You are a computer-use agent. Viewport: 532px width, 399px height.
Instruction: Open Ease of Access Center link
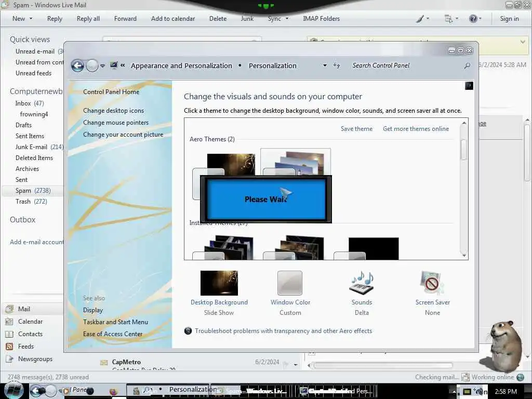click(113, 334)
